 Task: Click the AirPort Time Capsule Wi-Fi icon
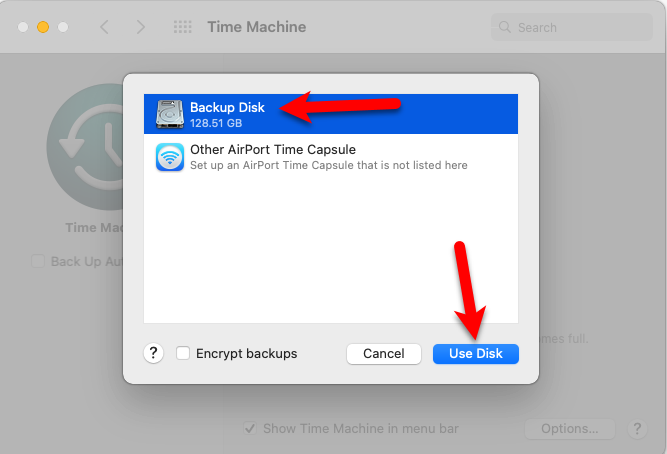coord(169,157)
